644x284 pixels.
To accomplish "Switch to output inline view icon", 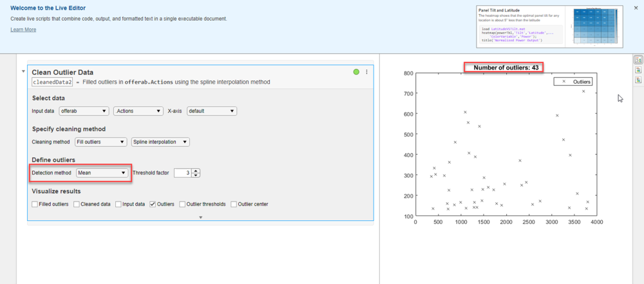I will click(638, 70).
